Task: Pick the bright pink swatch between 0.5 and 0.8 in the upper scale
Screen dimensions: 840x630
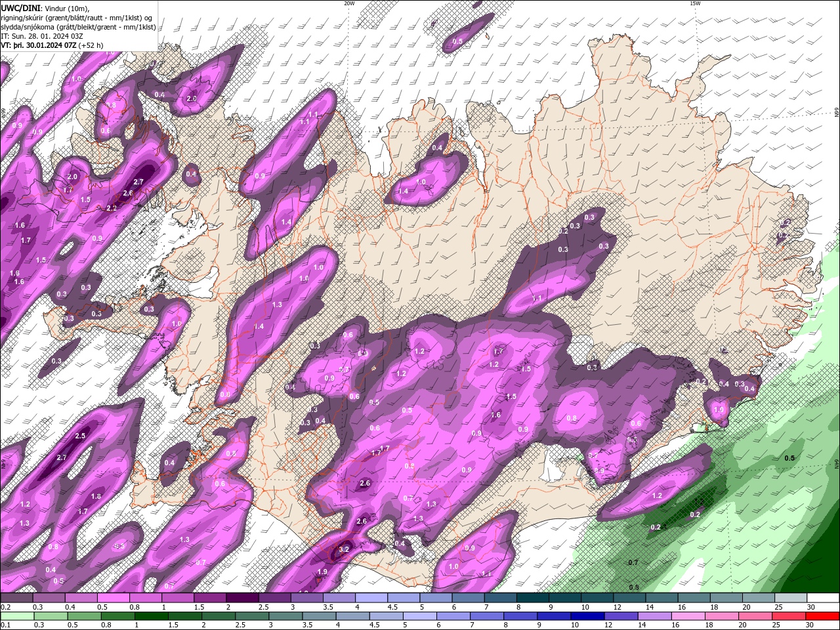Action: pos(113,598)
